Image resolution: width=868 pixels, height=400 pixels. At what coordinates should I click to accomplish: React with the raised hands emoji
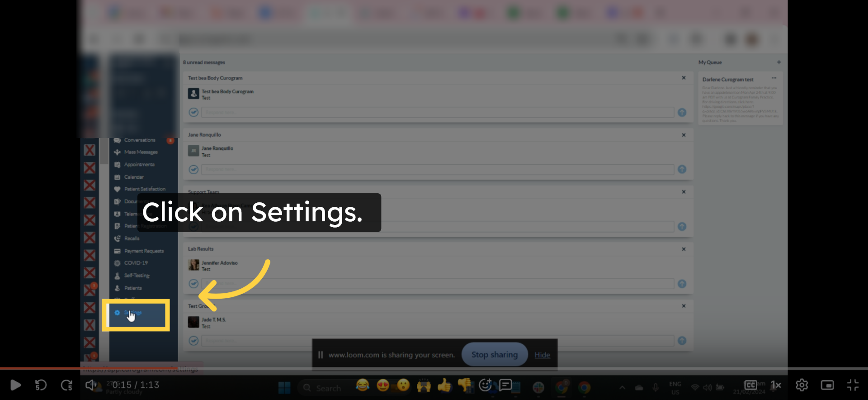coord(424,385)
